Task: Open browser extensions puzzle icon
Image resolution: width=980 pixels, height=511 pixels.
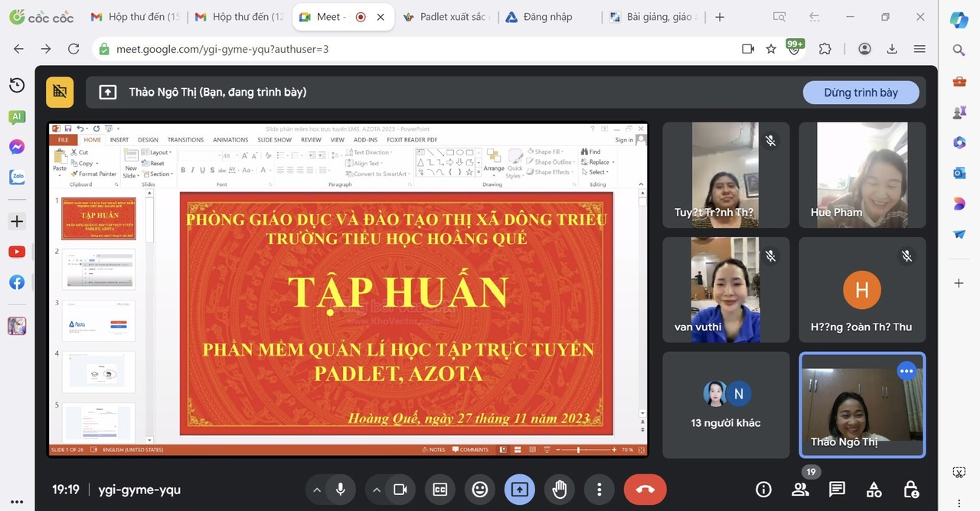Action: (x=825, y=49)
